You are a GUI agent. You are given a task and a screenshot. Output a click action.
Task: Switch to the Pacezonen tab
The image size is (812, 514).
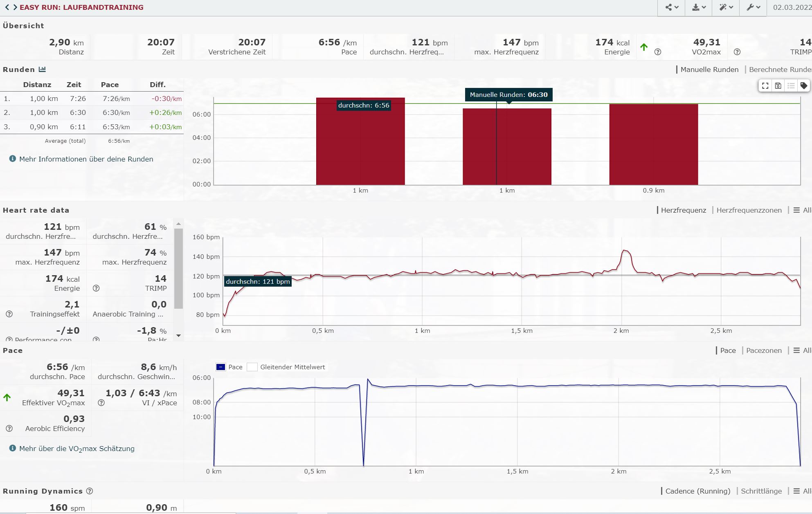763,350
